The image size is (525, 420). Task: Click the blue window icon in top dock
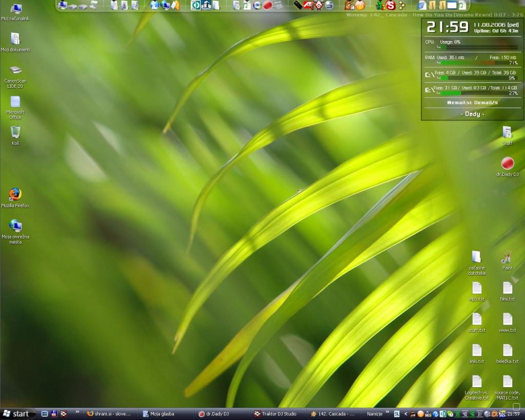coord(452,5)
